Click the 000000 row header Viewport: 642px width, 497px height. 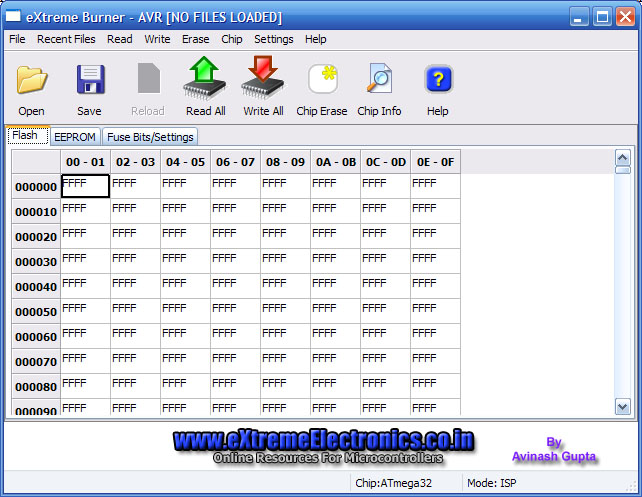36,187
